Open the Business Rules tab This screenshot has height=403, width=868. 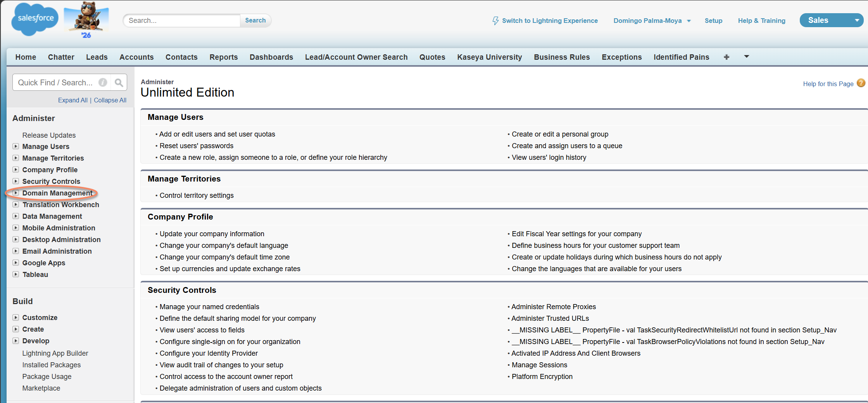(x=562, y=57)
